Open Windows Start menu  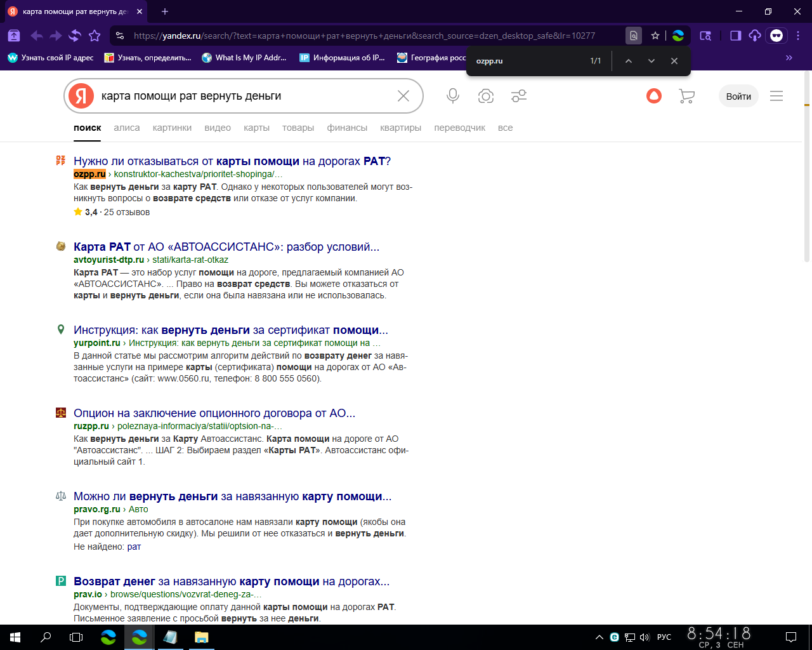(x=15, y=637)
